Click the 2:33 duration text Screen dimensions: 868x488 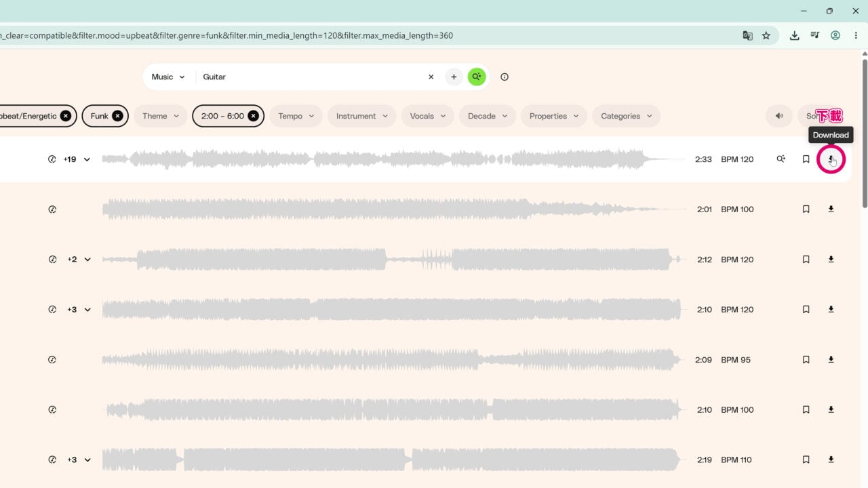click(703, 159)
